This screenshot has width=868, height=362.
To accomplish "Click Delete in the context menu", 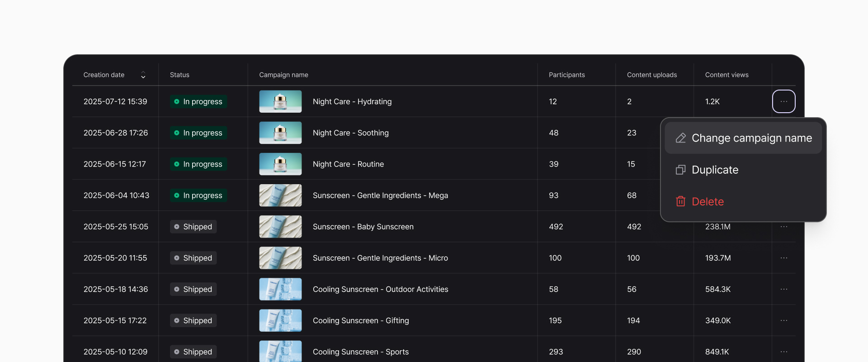I will [708, 201].
